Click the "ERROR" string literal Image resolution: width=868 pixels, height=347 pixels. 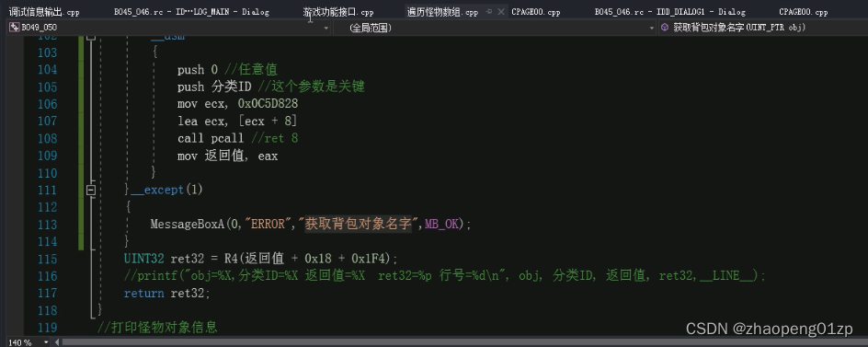(268, 225)
